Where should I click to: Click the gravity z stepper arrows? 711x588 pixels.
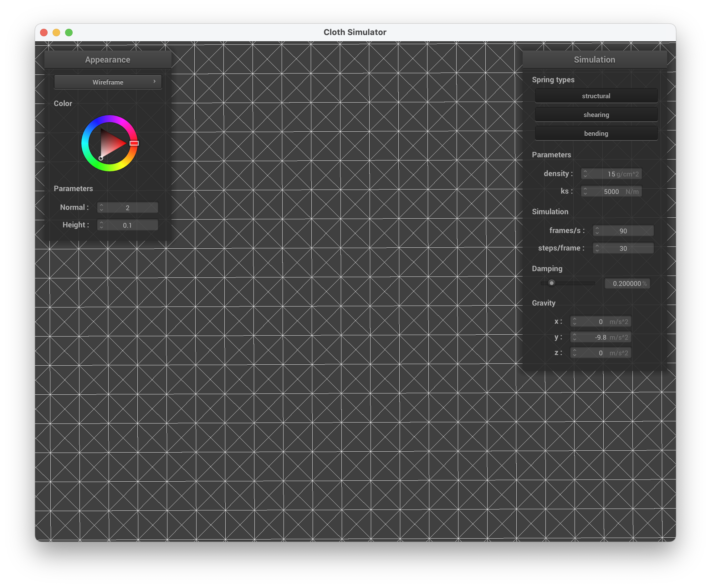[x=574, y=353]
